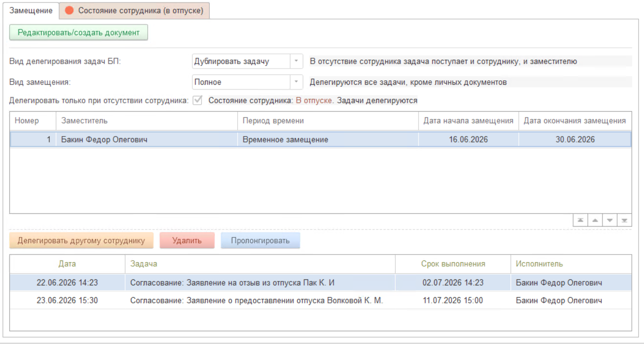This screenshot has width=644, height=346.
Task: Click red Удалить button
Action: coord(187,241)
